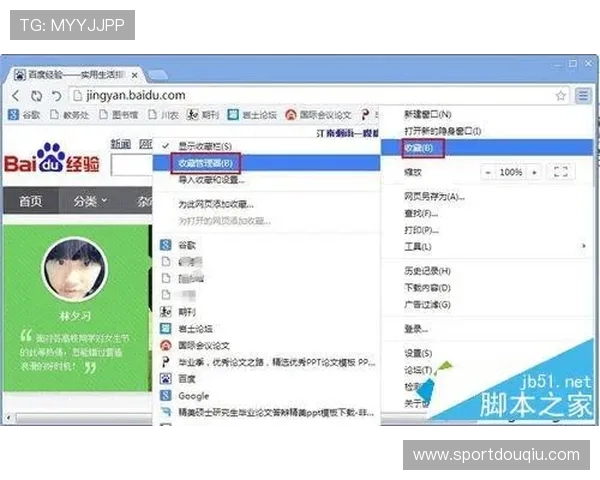Expand the 分类 navigation dropdown
600x480 pixels.
click(x=90, y=201)
